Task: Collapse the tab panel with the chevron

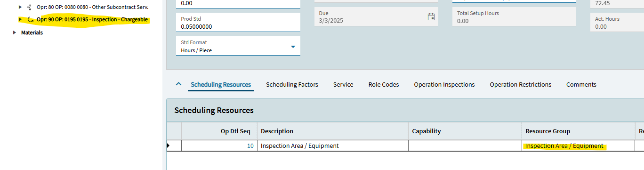Action: (x=178, y=84)
